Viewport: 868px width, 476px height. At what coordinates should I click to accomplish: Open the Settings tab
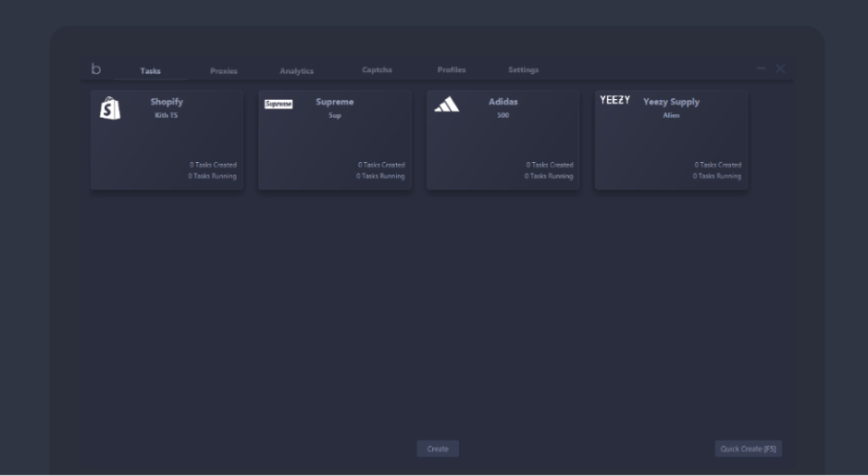click(x=523, y=70)
